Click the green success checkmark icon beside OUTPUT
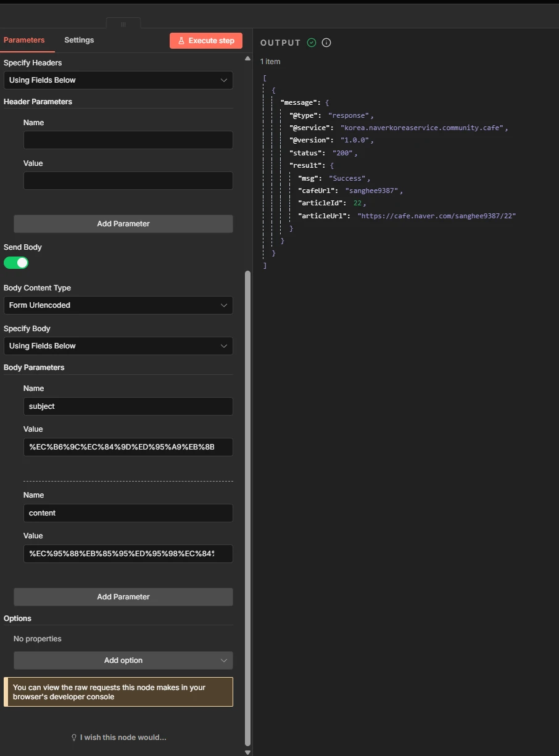The width and height of the screenshot is (559, 756). [312, 43]
